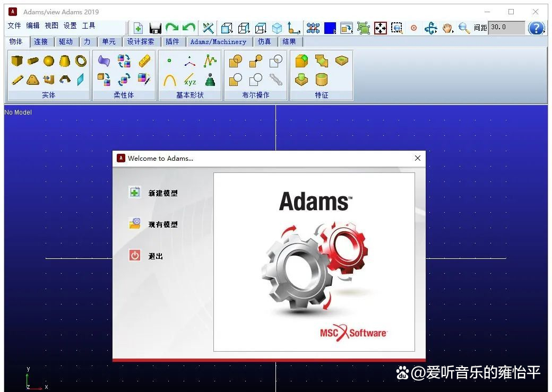Open the dropdown next to the Rotate tool
552x392 pixels.
(x=436, y=31)
